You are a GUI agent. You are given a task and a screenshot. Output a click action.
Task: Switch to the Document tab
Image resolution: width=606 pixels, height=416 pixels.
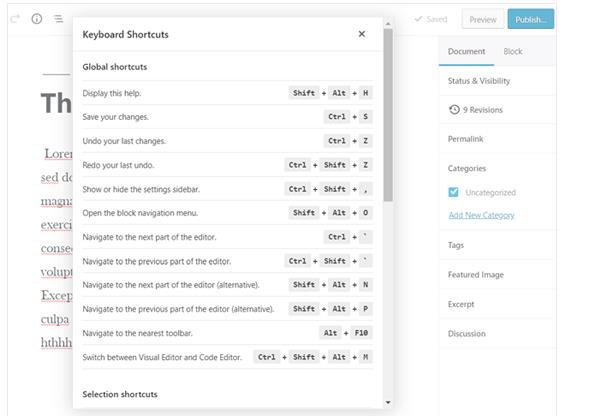click(466, 51)
